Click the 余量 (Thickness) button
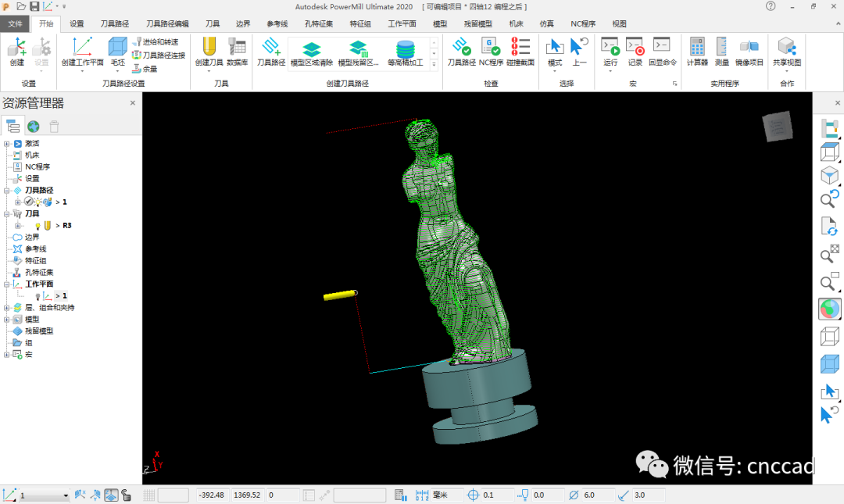This screenshot has width=844, height=504. pos(145,69)
